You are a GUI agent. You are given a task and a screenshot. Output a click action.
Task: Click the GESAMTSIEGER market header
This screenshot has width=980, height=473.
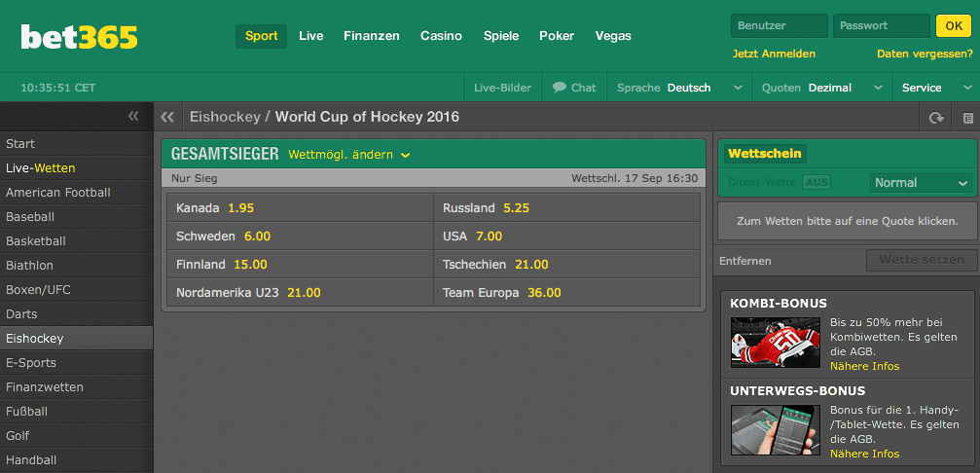tap(225, 155)
